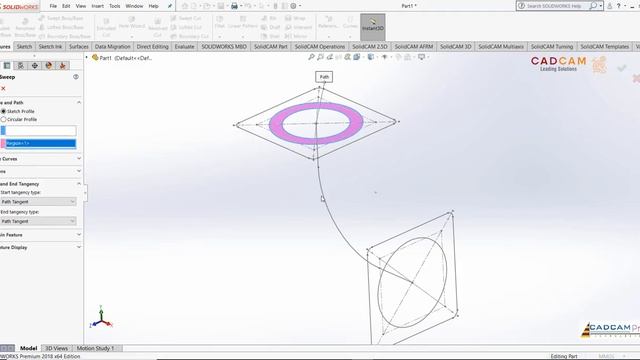Viewport: 640px width, 360px height.
Task: Open the Window menu
Action: [134, 6]
